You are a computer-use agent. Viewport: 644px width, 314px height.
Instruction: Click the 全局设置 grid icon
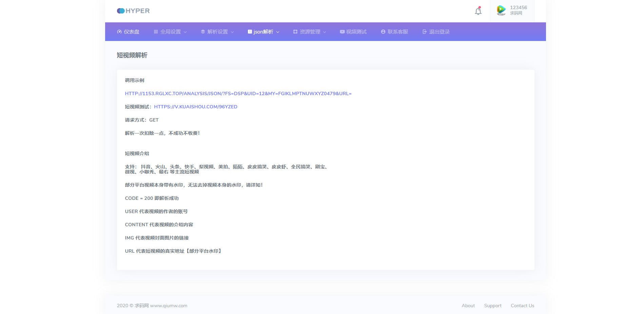pyautogui.click(x=156, y=32)
